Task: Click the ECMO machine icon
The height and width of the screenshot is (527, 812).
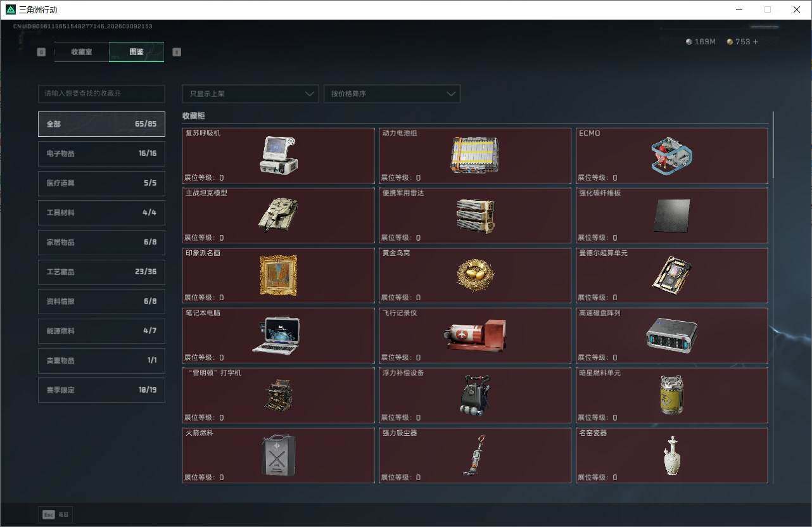Action: click(671, 155)
